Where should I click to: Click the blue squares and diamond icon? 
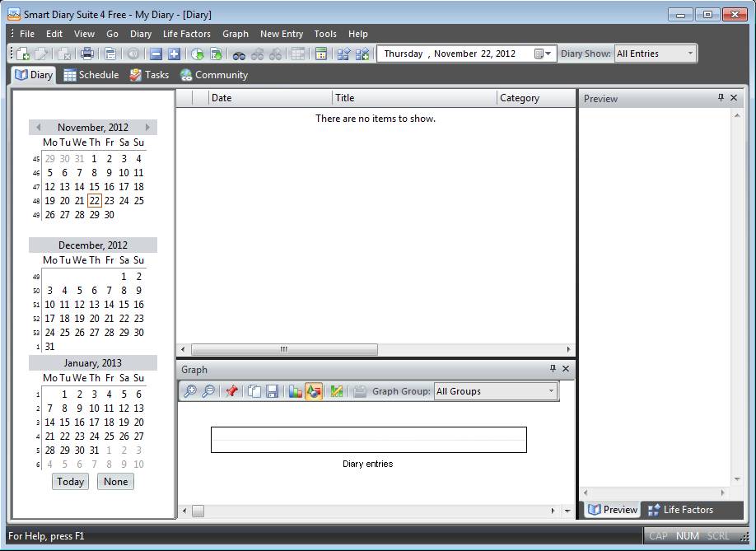343,54
